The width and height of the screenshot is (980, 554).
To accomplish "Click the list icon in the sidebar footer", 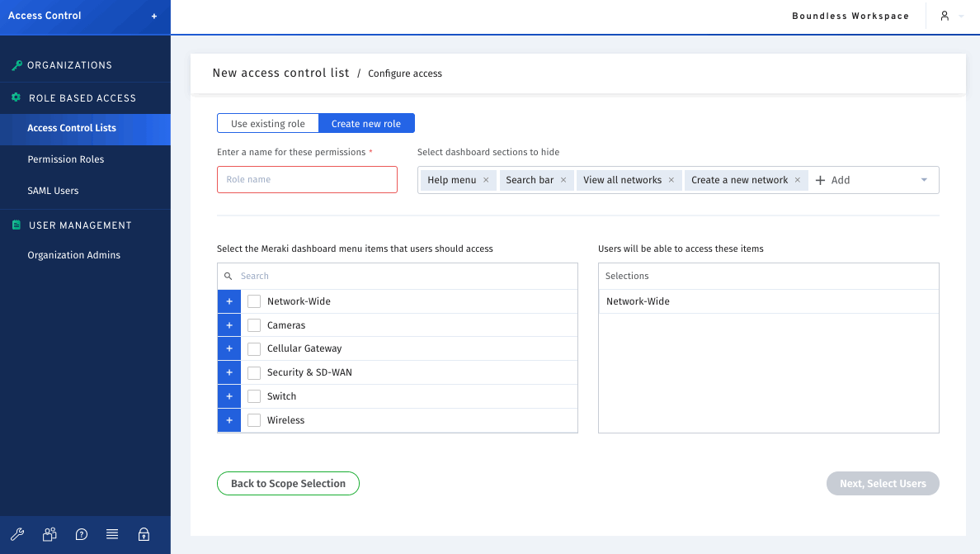I will 112,534.
